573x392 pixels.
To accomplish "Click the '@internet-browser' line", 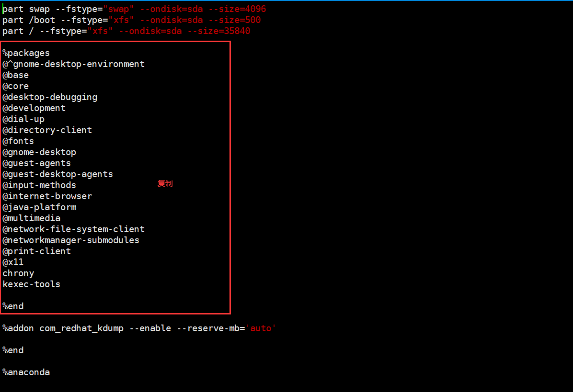I will tap(47, 196).
